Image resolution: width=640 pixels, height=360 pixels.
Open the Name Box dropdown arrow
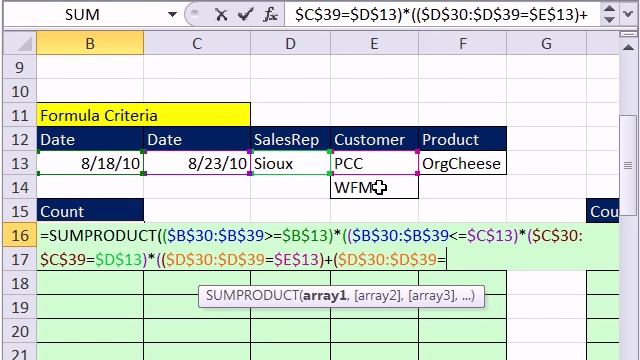172,15
